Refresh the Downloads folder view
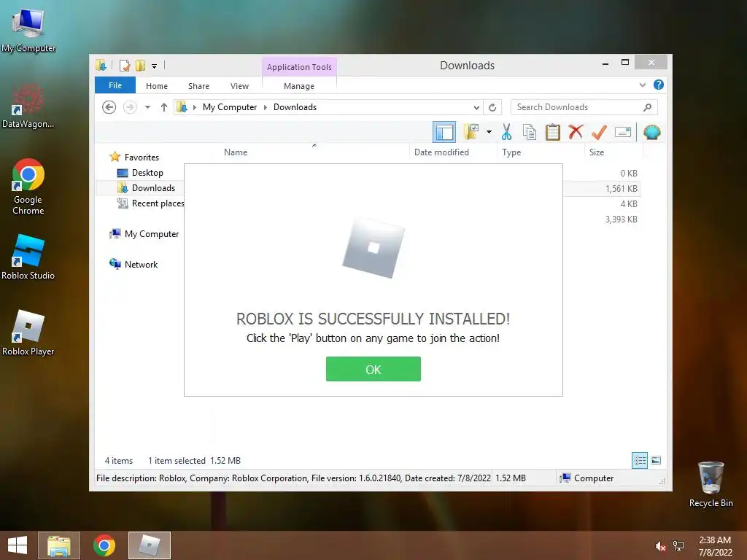Viewport: 747px width, 560px height. 492,108
